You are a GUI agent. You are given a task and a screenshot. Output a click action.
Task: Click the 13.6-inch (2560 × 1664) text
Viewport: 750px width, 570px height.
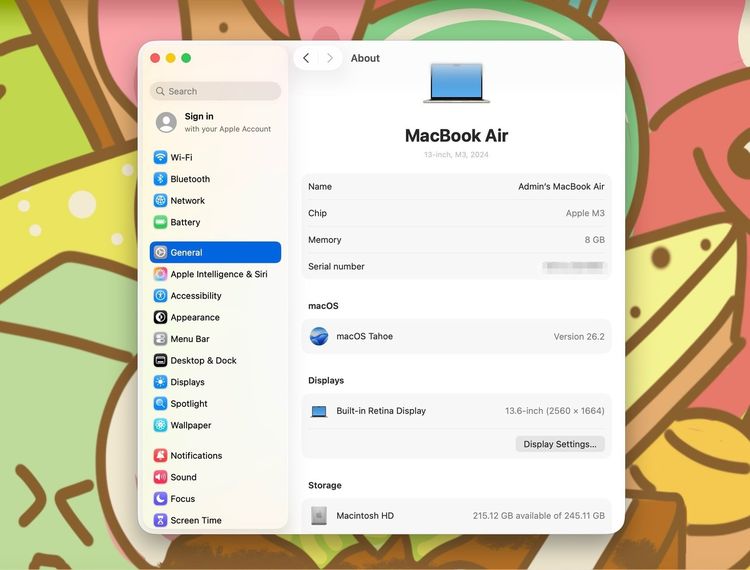pos(555,411)
